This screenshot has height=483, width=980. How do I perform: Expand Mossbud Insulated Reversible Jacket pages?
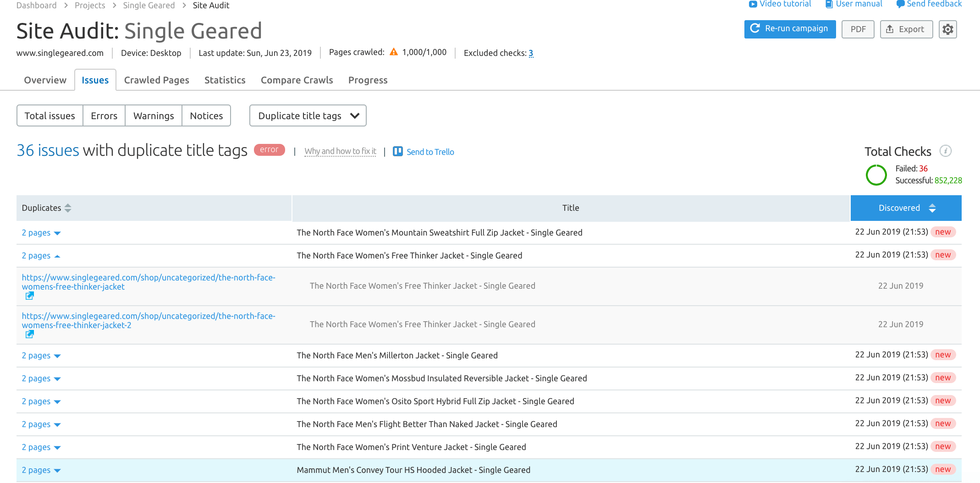[x=41, y=379]
